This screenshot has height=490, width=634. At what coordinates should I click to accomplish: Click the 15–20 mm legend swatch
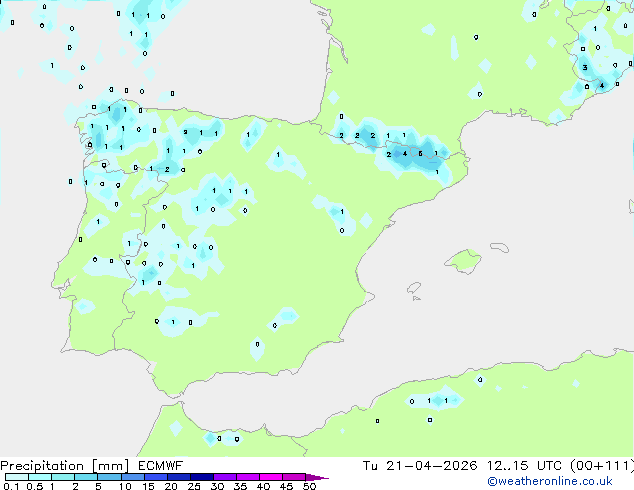point(155,477)
